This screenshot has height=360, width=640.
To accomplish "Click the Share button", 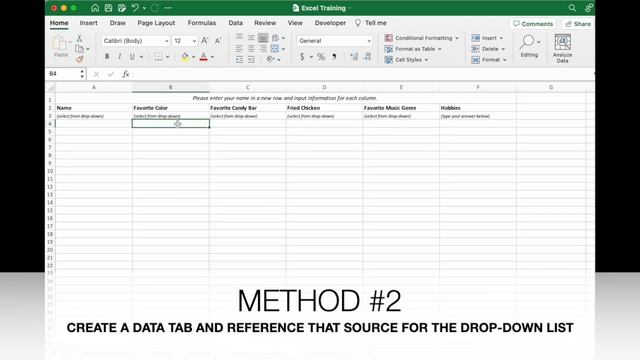I will [578, 24].
